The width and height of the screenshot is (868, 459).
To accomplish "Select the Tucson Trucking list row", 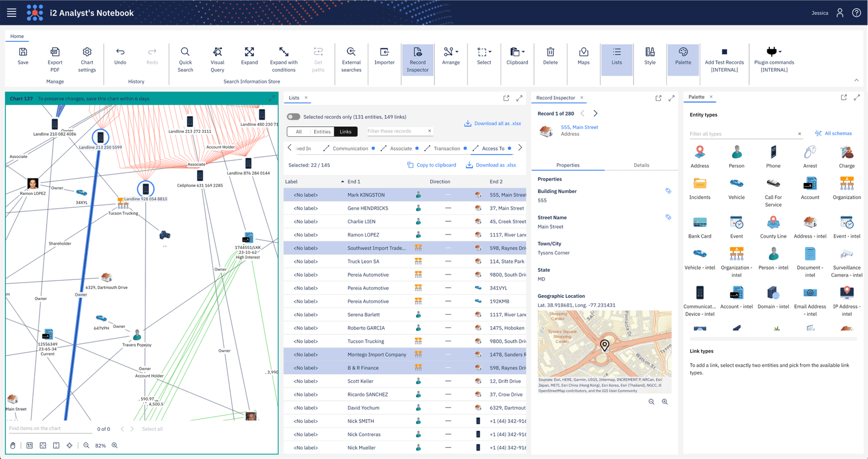I will tap(405, 341).
